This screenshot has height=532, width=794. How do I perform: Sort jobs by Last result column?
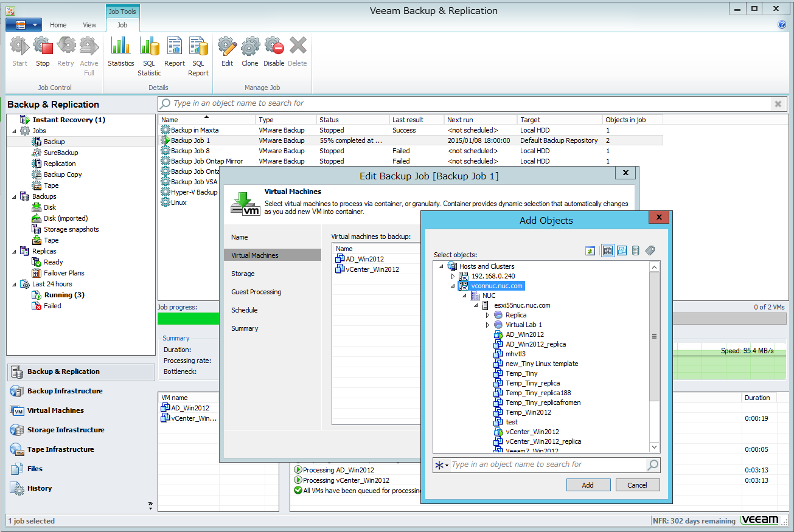(x=417, y=120)
